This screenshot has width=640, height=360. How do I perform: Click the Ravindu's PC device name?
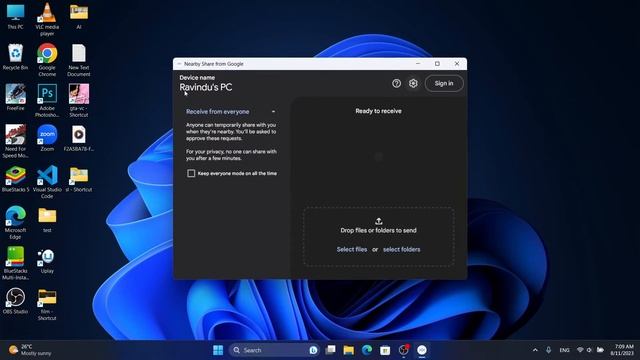coord(206,87)
